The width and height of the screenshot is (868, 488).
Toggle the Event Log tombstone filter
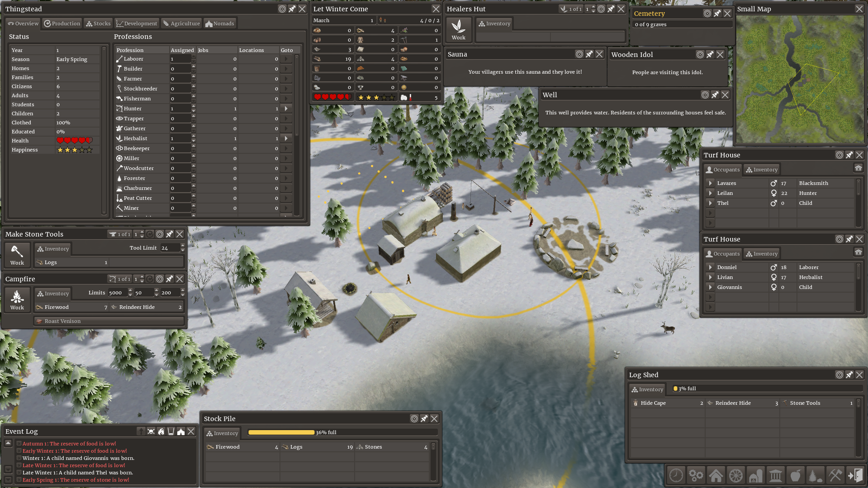coord(141,431)
